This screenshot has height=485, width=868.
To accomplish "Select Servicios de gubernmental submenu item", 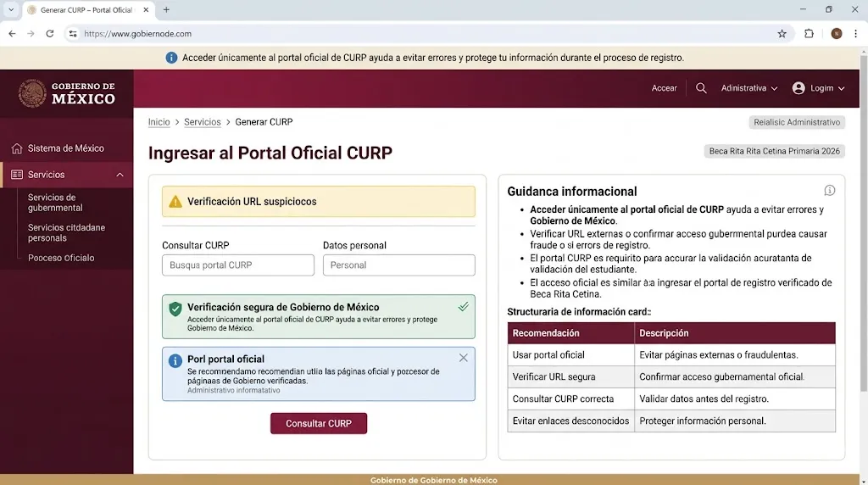I will 55,203.
